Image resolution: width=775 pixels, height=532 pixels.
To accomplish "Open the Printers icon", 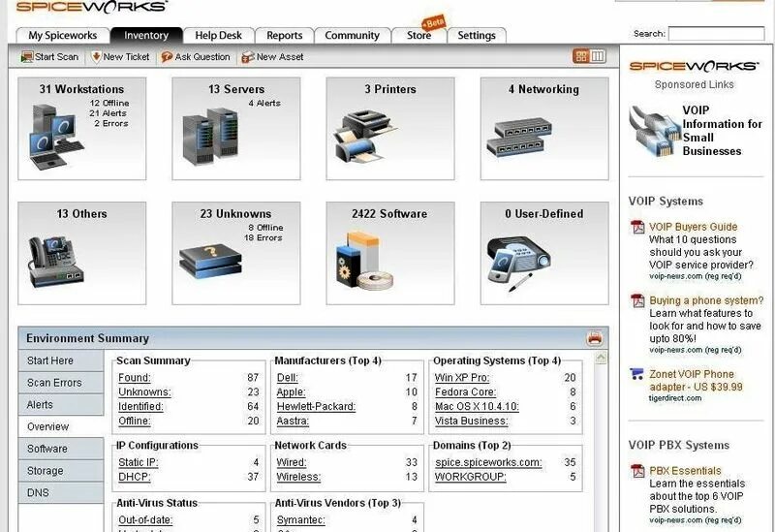I will (364, 137).
